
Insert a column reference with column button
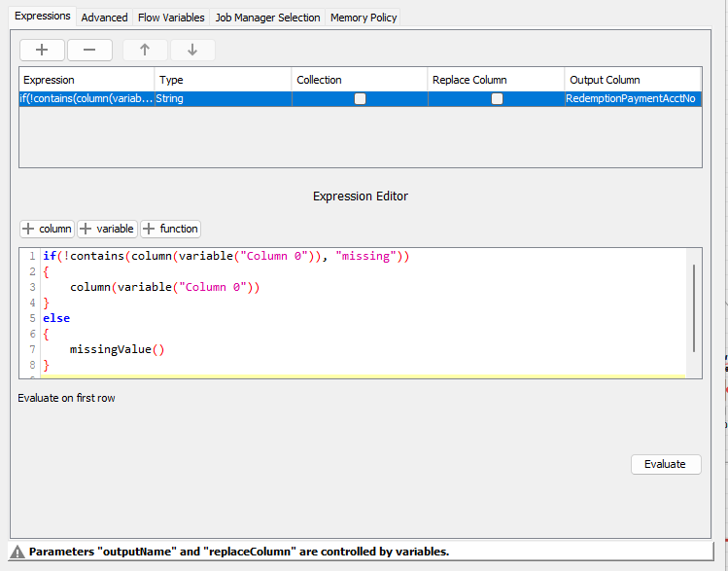[47, 229]
